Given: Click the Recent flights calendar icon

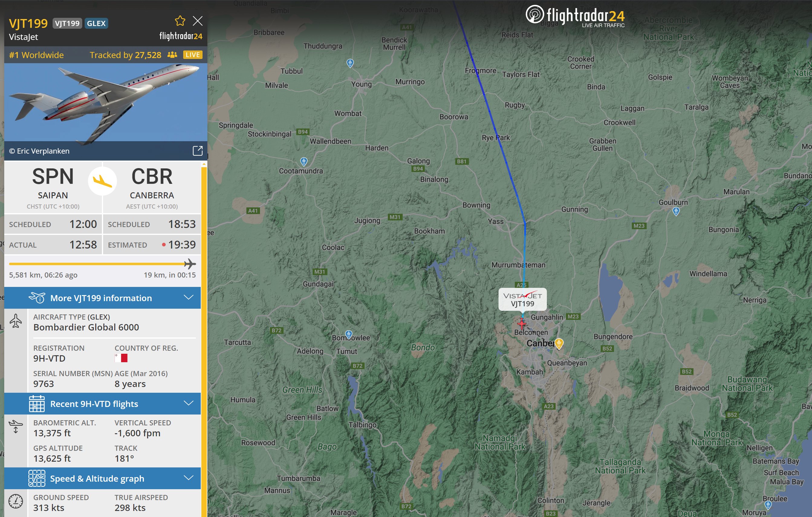Looking at the screenshot, I should 37,404.
